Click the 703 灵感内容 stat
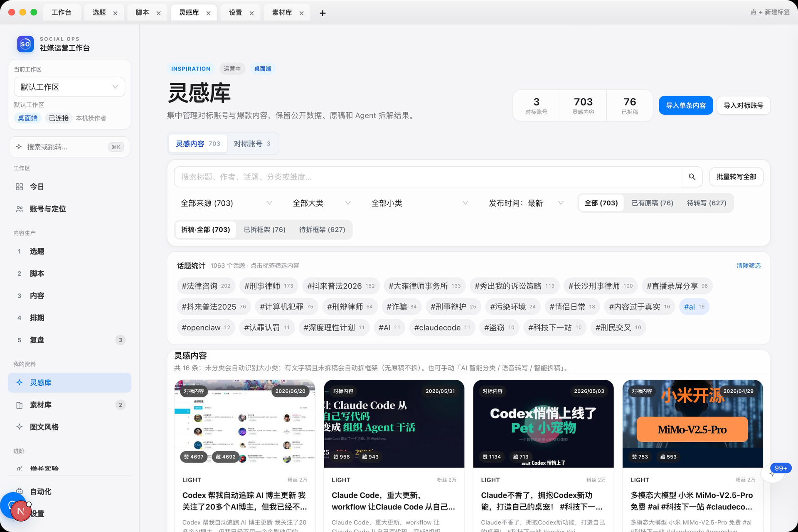Viewport: 798px width, 532px height. pyautogui.click(x=583, y=106)
